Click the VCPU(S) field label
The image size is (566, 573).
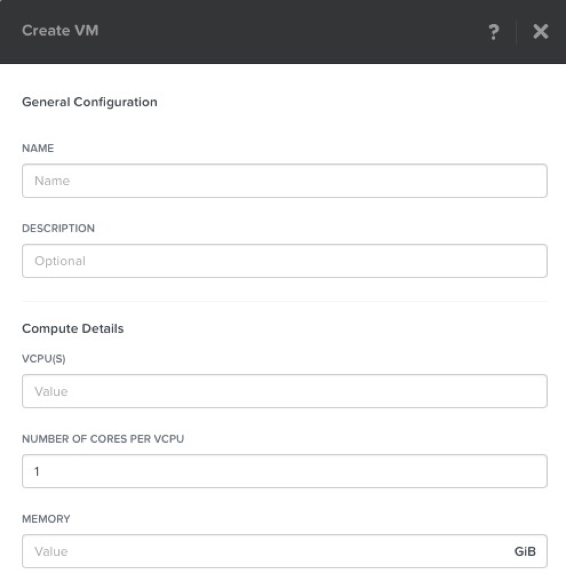[44, 359]
